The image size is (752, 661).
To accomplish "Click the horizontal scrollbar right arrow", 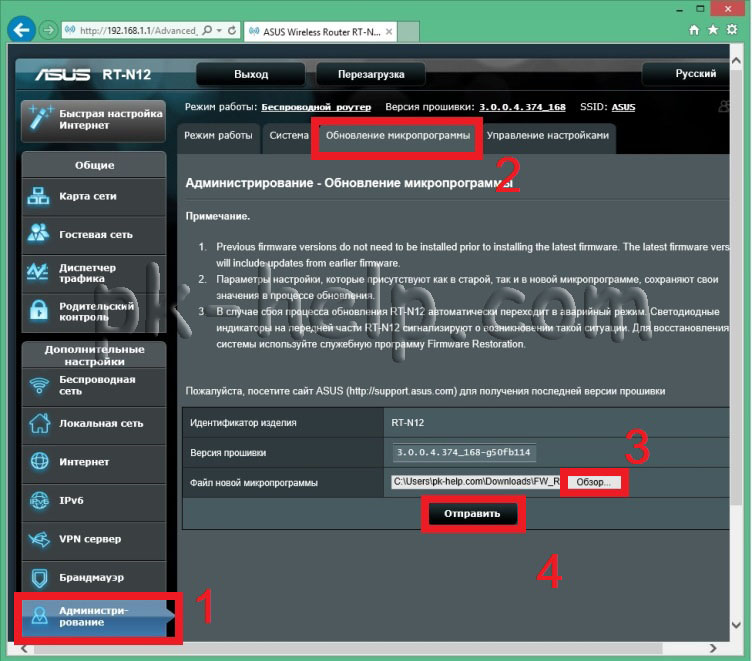I will point(713,649).
